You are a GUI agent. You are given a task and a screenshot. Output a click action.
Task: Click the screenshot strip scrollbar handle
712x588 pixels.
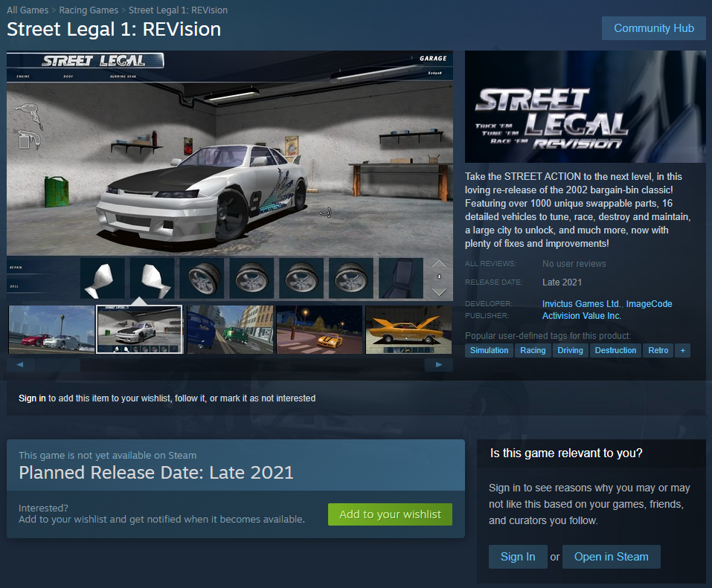58,365
